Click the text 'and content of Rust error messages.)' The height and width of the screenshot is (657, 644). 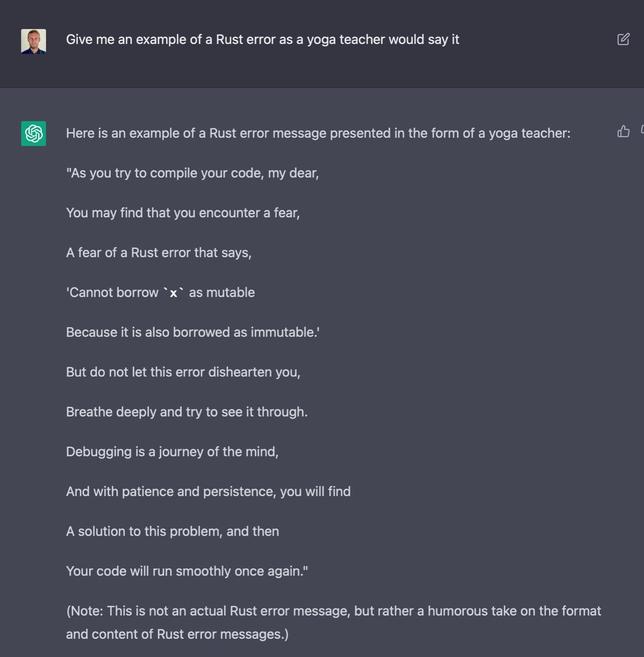177,635
